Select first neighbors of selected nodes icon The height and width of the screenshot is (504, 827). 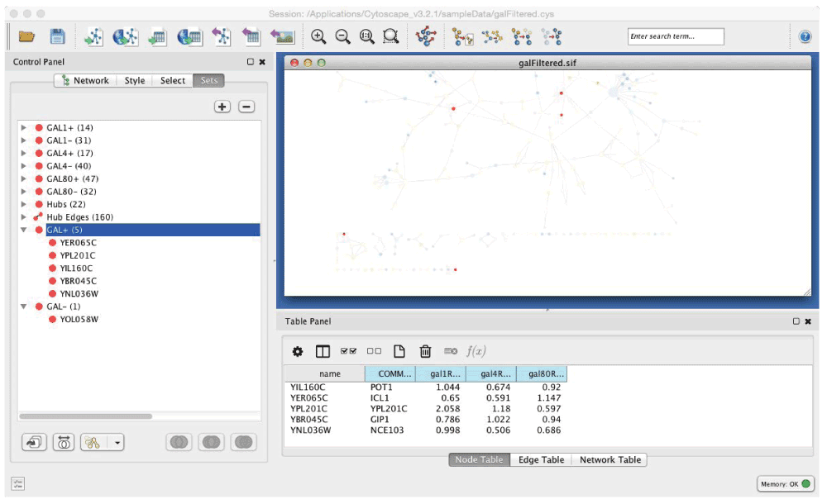(x=493, y=37)
